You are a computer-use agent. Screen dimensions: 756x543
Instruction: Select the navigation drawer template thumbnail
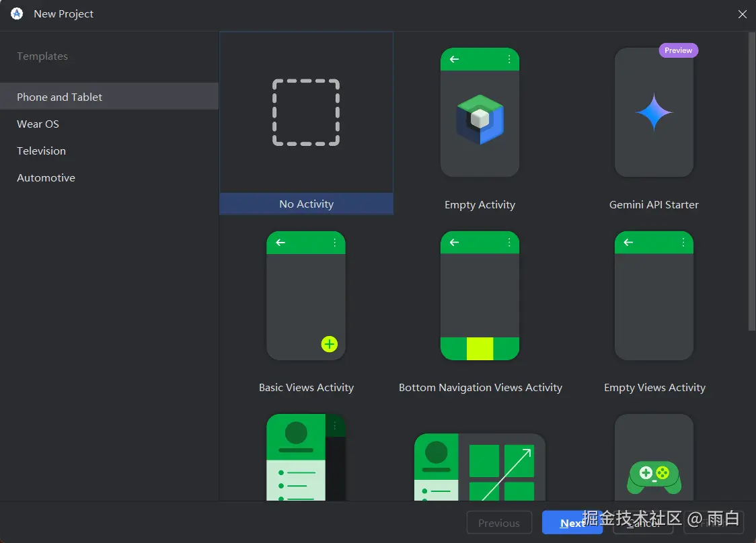(x=306, y=457)
